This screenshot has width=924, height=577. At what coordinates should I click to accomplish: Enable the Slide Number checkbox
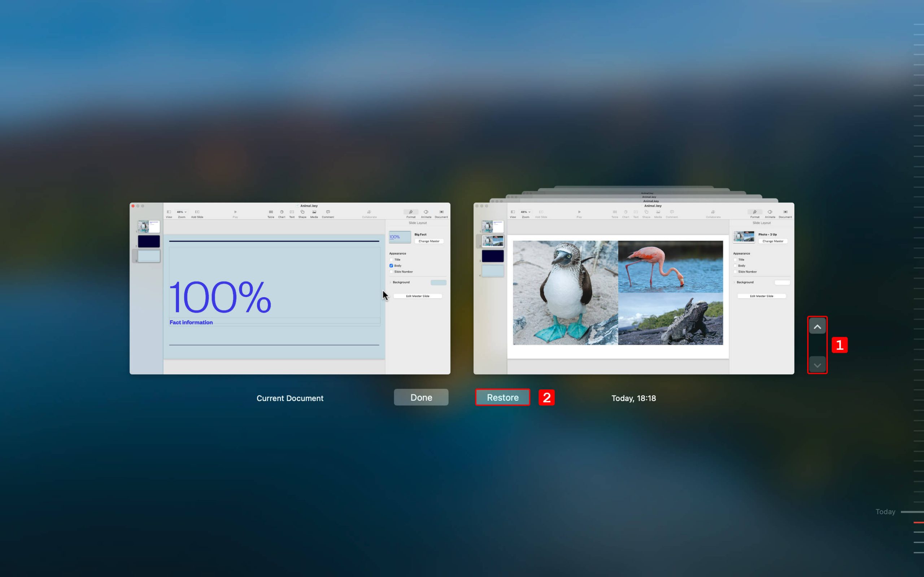coord(391,272)
